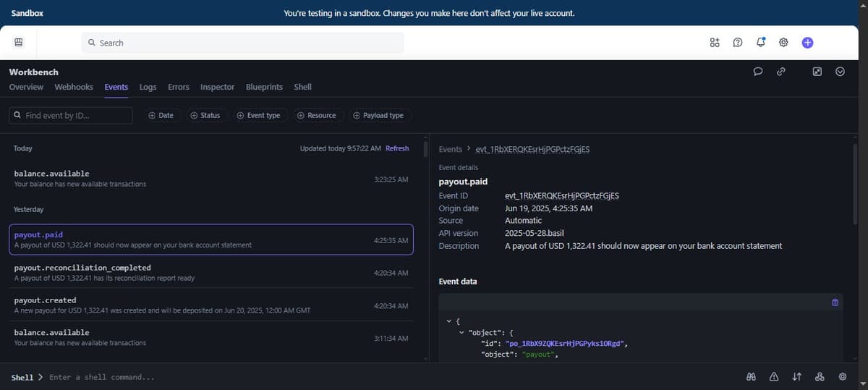Open the help question mark icon
Viewport: 868px width, 390px height.
click(x=737, y=43)
